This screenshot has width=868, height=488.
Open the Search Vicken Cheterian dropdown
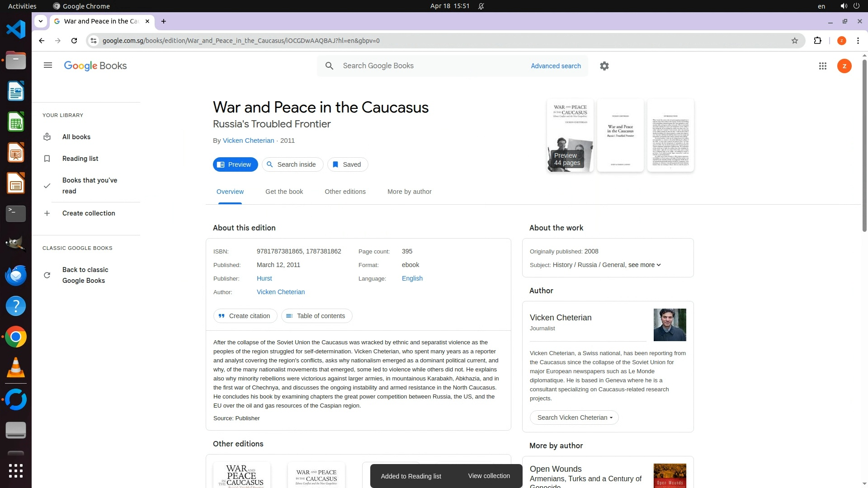click(x=574, y=418)
